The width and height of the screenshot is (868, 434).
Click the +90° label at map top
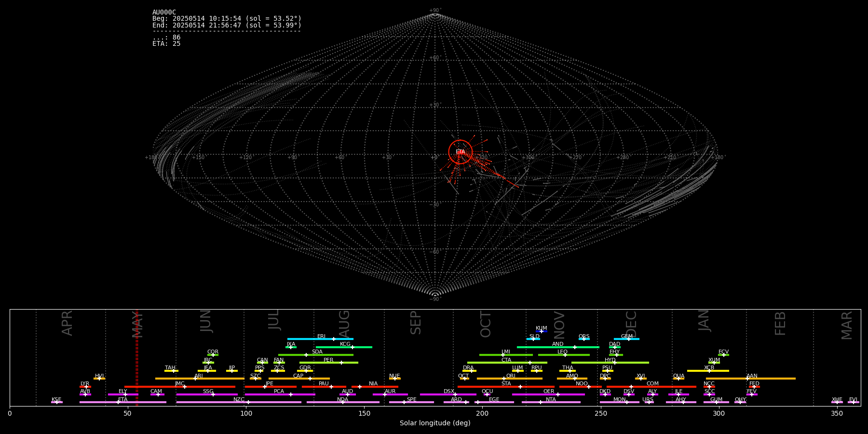point(435,11)
